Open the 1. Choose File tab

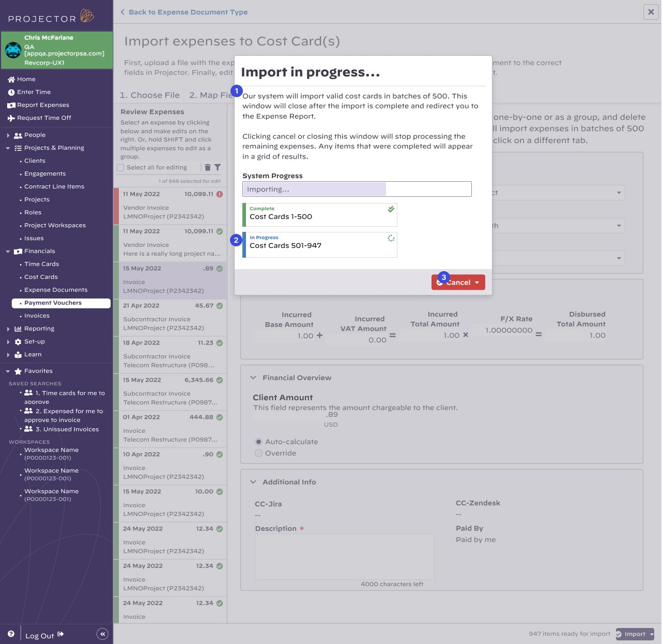(x=150, y=95)
